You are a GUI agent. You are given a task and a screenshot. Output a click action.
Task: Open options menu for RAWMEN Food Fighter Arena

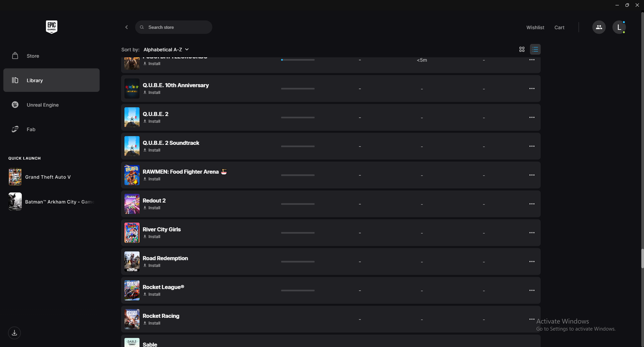(x=532, y=175)
